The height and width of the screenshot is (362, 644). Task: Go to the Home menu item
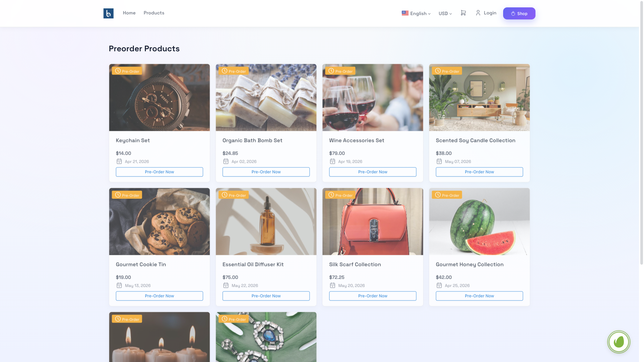tap(129, 13)
